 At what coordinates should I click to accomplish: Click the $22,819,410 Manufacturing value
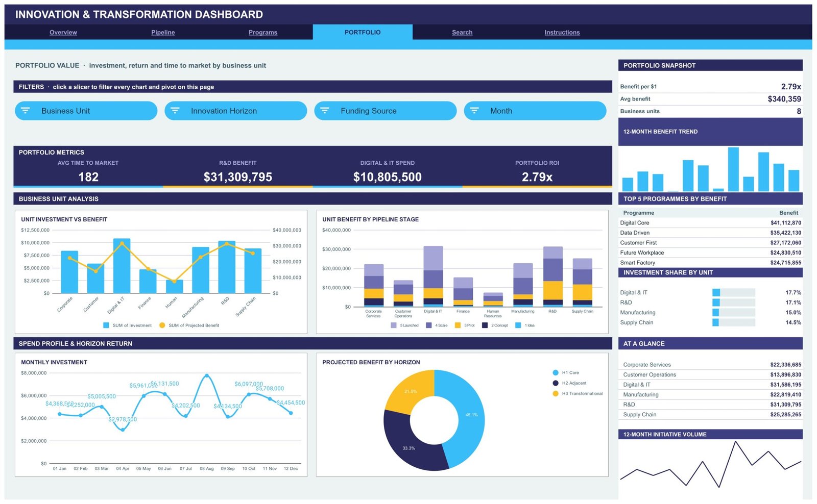[786, 394]
